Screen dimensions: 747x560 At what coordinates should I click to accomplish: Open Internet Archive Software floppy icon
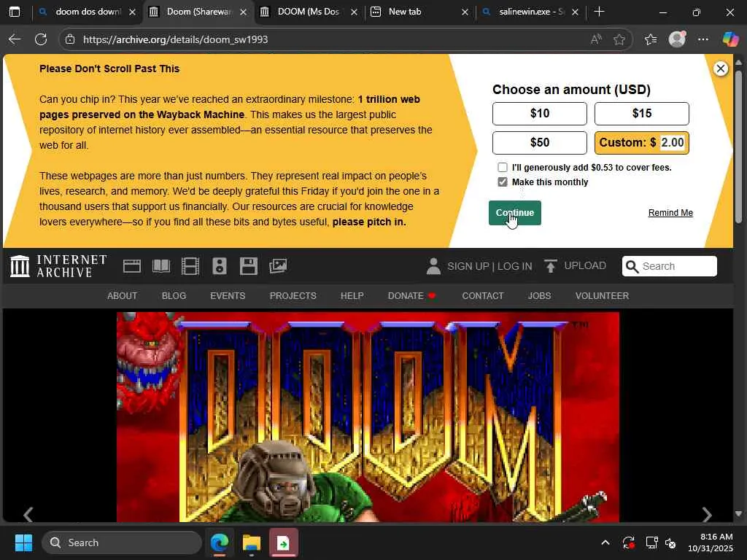tap(248, 266)
